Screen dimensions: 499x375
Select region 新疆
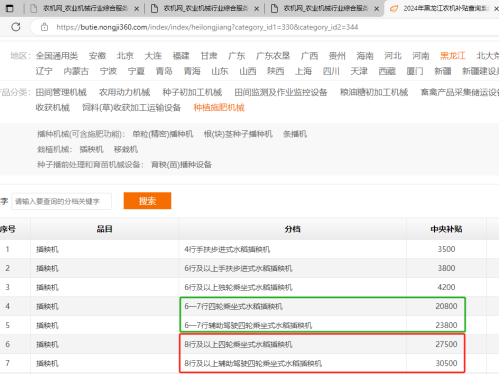(x=443, y=71)
